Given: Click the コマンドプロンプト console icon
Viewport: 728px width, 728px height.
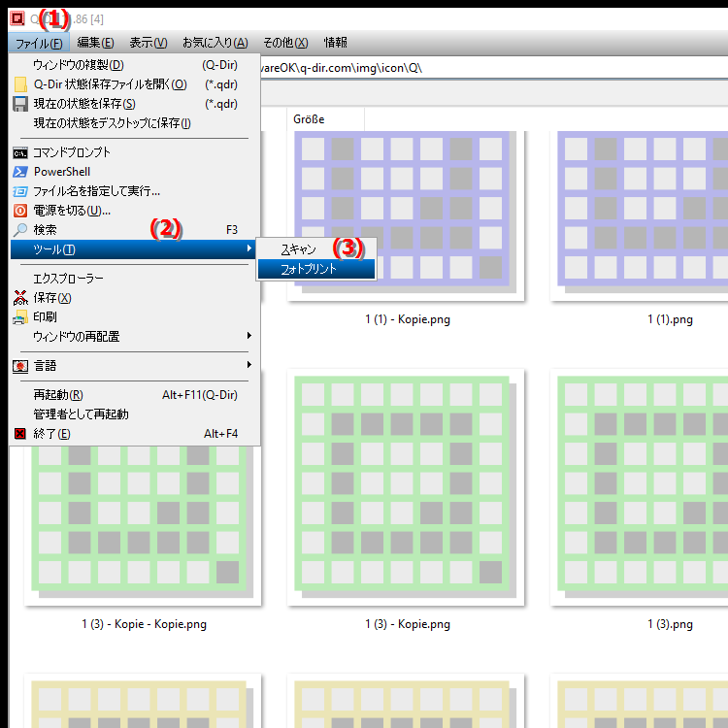Looking at the screenshot, I should click(20, 152).
